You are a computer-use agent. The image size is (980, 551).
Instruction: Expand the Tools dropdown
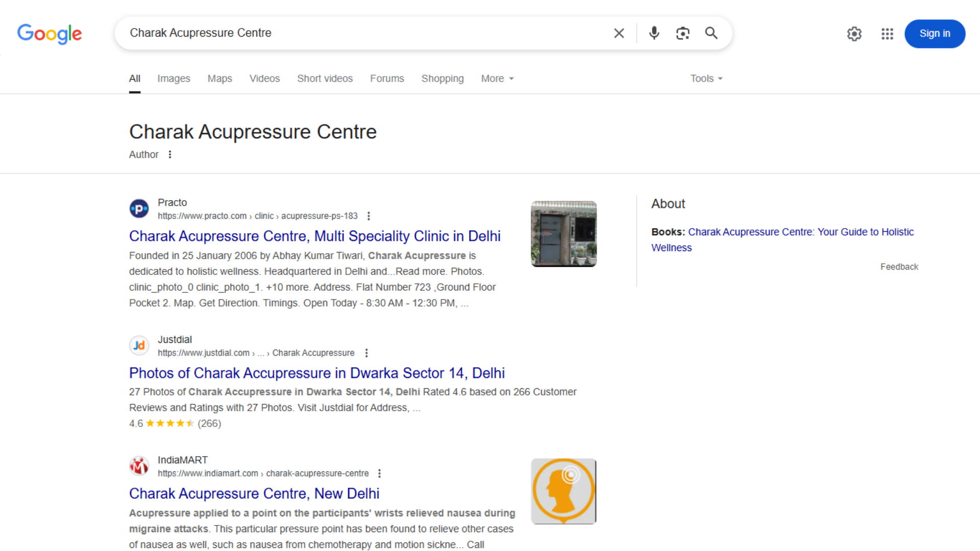pos(706,79)
